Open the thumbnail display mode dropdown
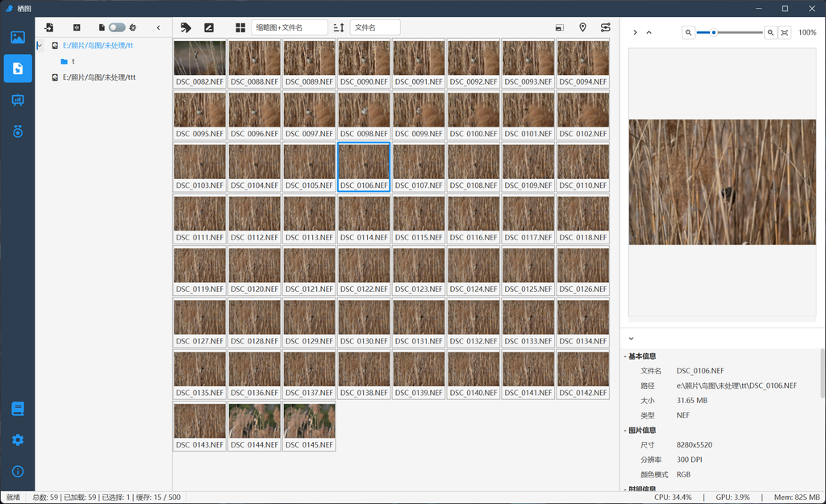This screenshot has width=826, height=504. pyautogui.click(x=290, y=27)
